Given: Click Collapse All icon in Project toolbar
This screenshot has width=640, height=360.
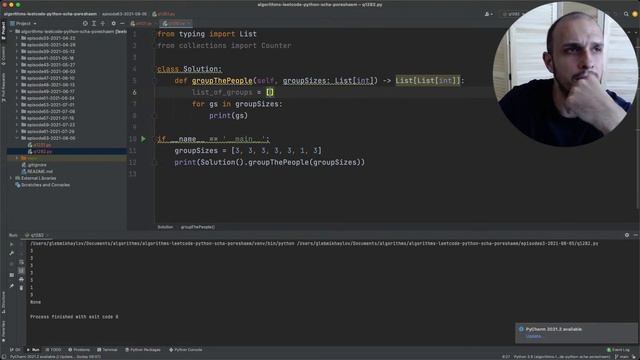Looking at the screenshot, I should point(103,24).
